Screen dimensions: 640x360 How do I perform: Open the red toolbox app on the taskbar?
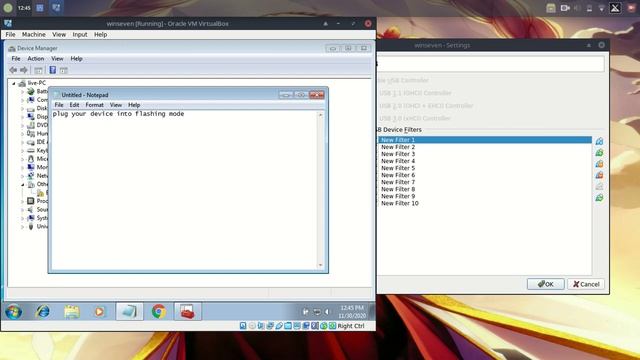click(x=188, y=312)
